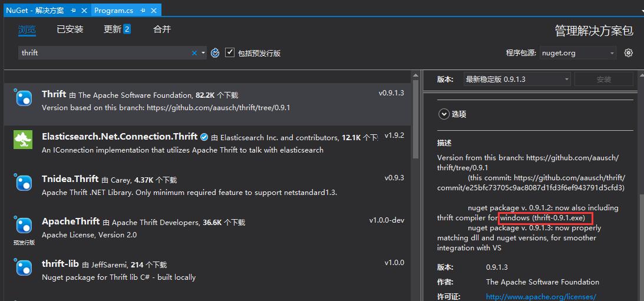Select the Elasticsearch.Net.Connection.Thrift package icon
Image resolution: width=644 pixels, height=301 pixels.
point(23,140)
